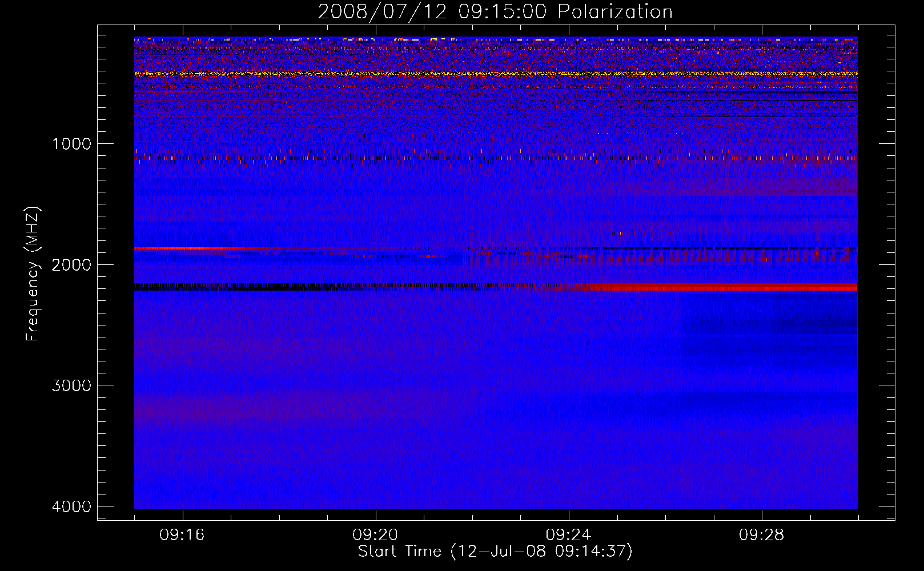The width and height of the screenshot is (924, 571).
Task: Click the 'Start Time (12-Jul-08 09:14:37)' label
Action: [495, 552]
